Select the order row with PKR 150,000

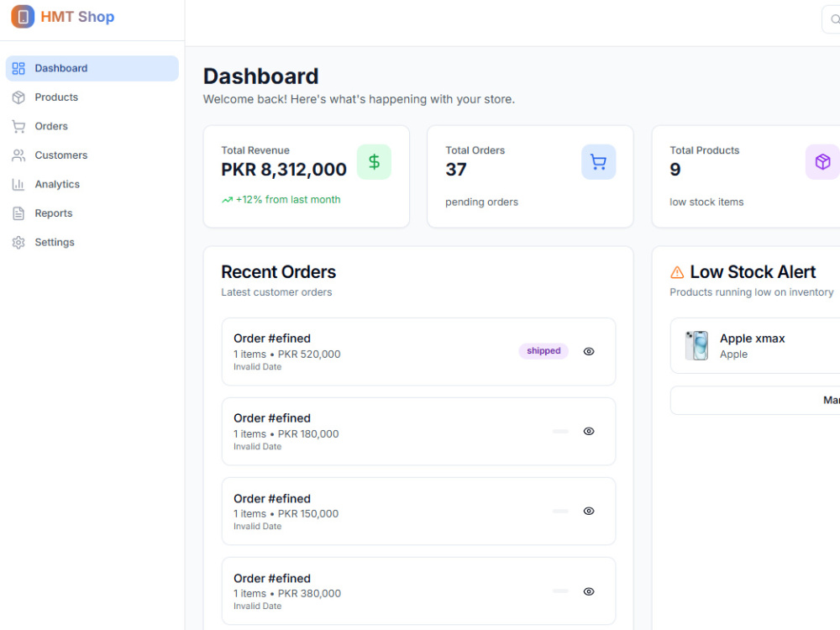click(418, 512)
